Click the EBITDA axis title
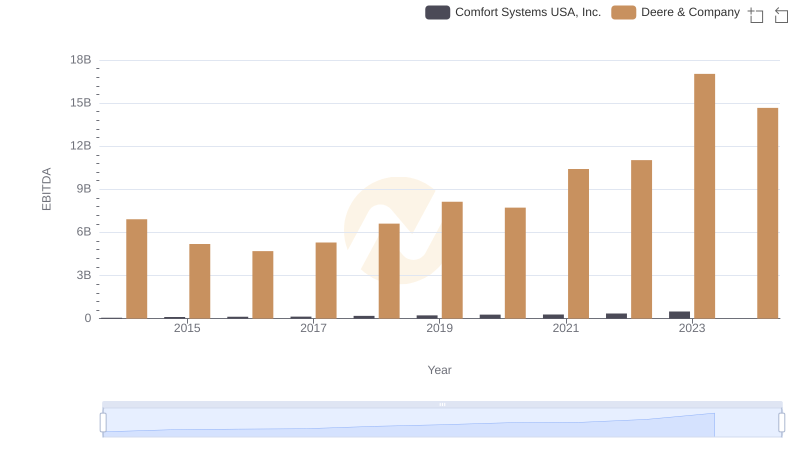 point(46,189)
